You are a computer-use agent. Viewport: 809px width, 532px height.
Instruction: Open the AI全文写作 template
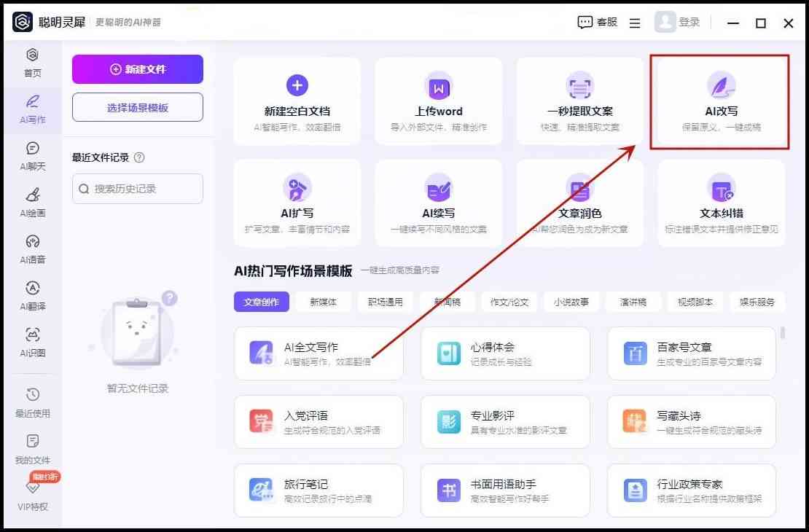pyautogui.click(x=318, y=353)
